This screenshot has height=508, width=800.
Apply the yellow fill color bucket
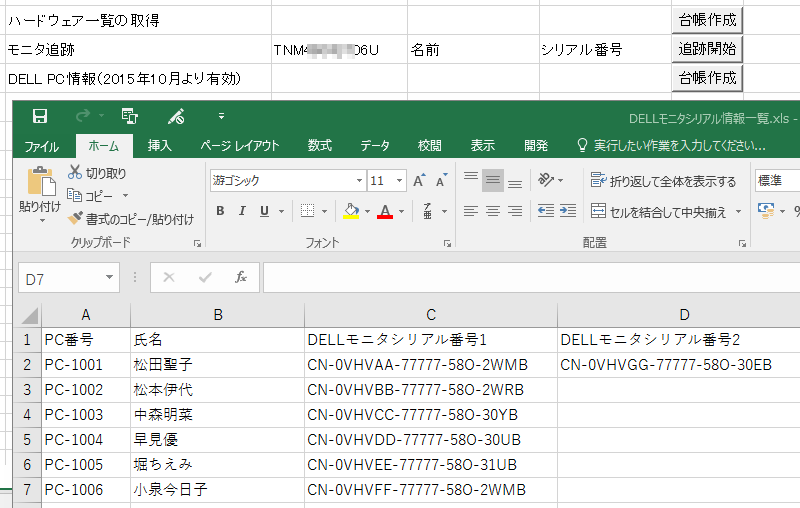click(351, 211)
